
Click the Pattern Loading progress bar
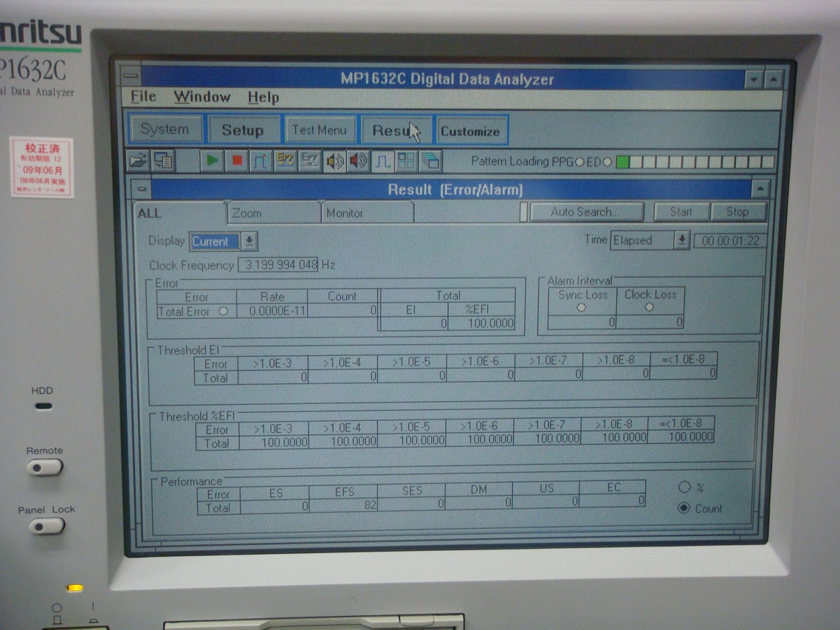pos(695,162)
